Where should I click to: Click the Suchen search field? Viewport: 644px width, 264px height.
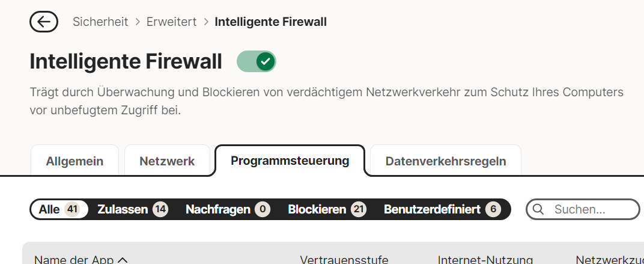click(588, 209)
